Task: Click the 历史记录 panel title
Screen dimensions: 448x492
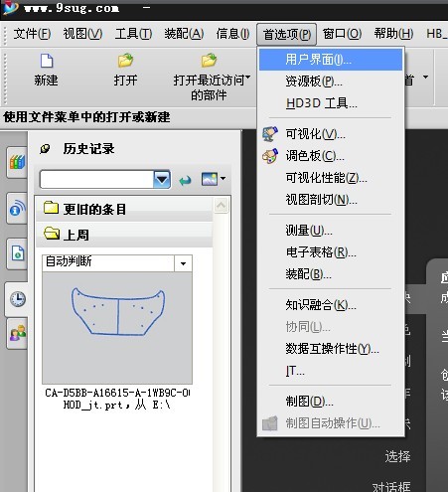Action: 88,149
